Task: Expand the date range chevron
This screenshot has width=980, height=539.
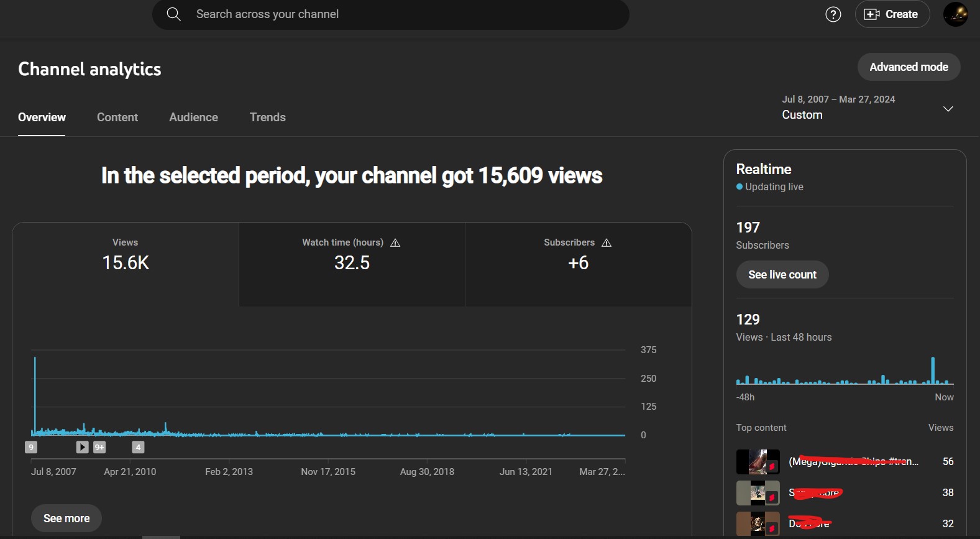Action: coord(948,109)
